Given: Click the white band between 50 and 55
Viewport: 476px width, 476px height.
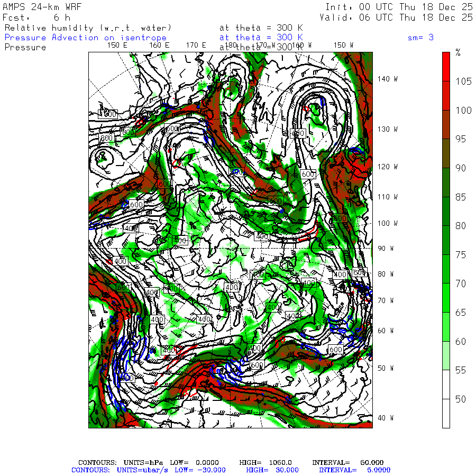Looking at the screenshot, I should coord(446,385).
